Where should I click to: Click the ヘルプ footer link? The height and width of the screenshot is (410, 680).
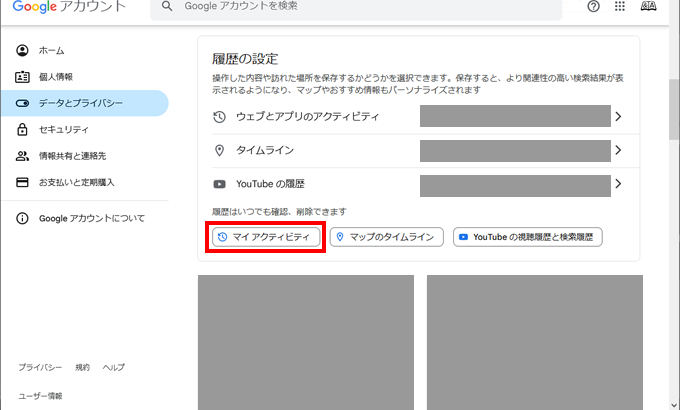[x=114, y=367]
